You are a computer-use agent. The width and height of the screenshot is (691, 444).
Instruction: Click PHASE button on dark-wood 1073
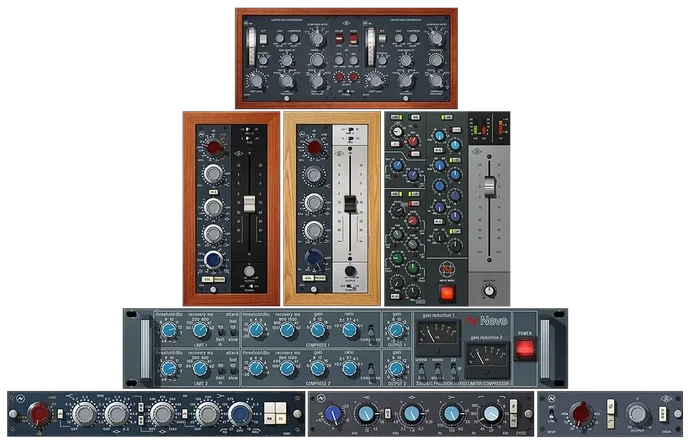(219, 279)
